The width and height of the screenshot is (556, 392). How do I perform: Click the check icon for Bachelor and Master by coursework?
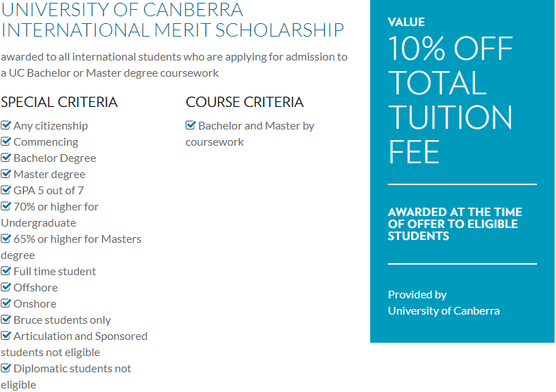[x=191, y=125]
